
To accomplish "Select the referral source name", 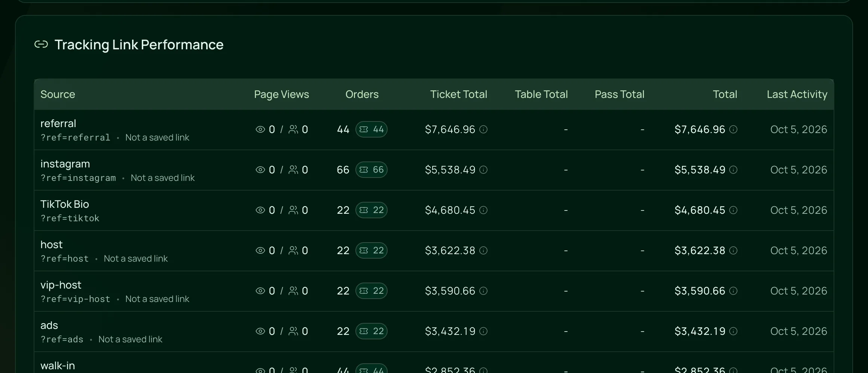I will pos(58,123).
